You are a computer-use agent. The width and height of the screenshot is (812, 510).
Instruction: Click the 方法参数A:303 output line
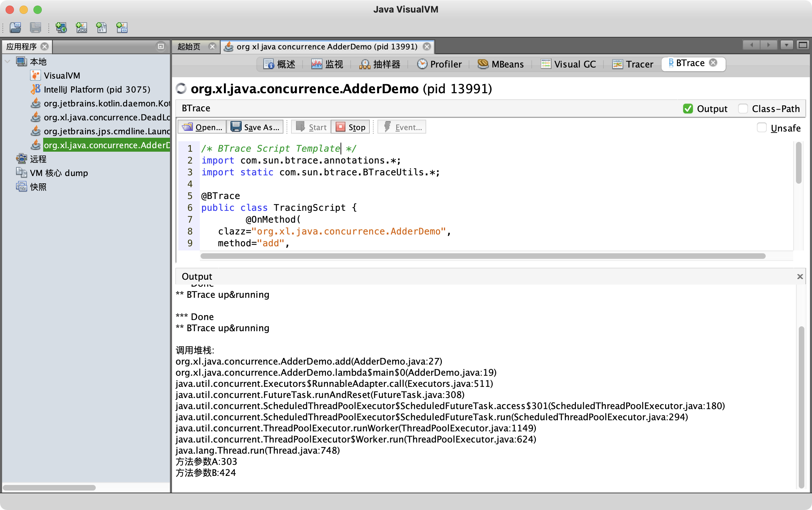206,462
